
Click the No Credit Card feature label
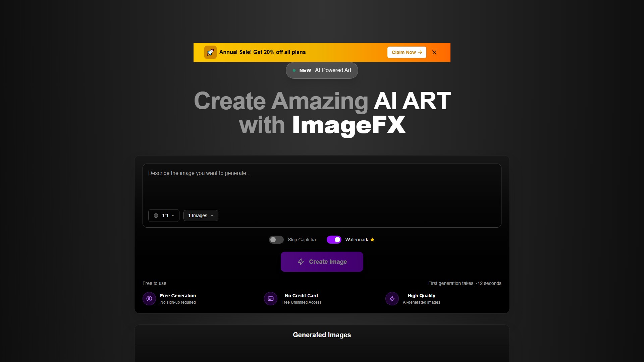[301, 296]
